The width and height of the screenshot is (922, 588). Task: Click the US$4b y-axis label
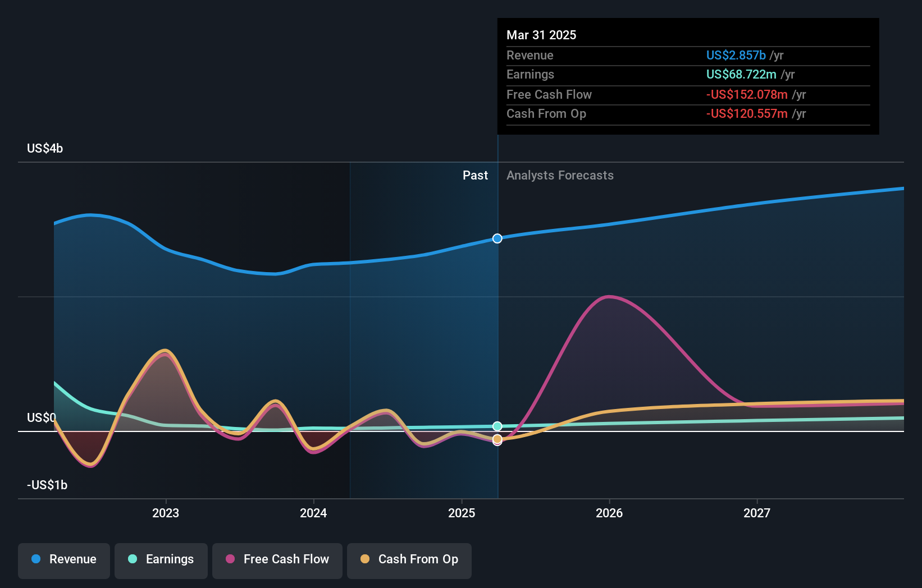[45, 149]
